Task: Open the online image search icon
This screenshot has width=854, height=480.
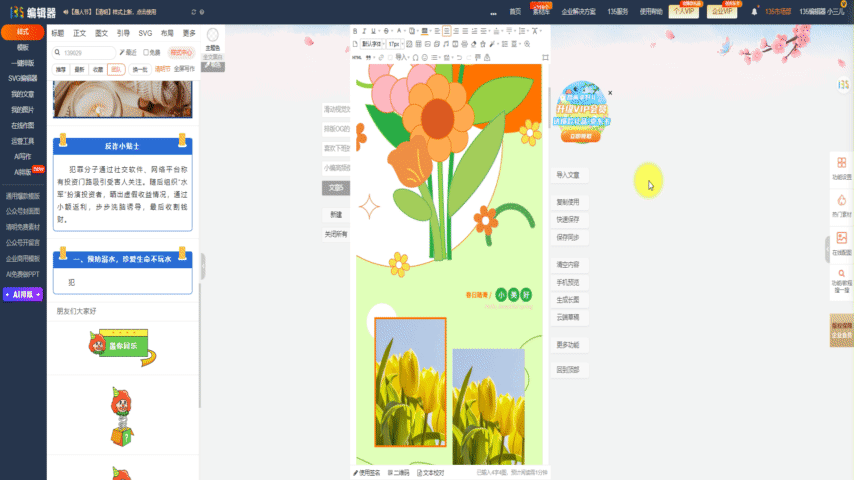Action: (x=841, y=238)
